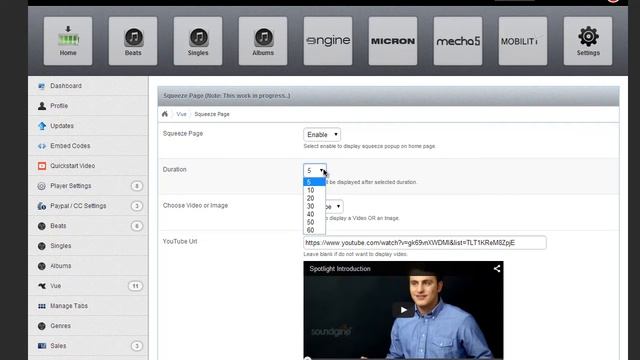Screen dimensions: 640x360
Task: Open the Choose Video or Image dropdown
Action: tap(334, 207)
